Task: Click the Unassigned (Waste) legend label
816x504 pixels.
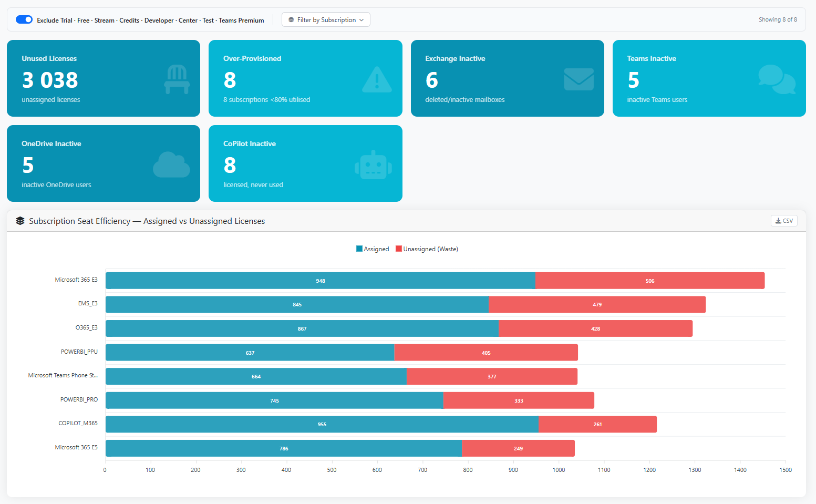Action: pyautogui.click(x=431, y=249)
